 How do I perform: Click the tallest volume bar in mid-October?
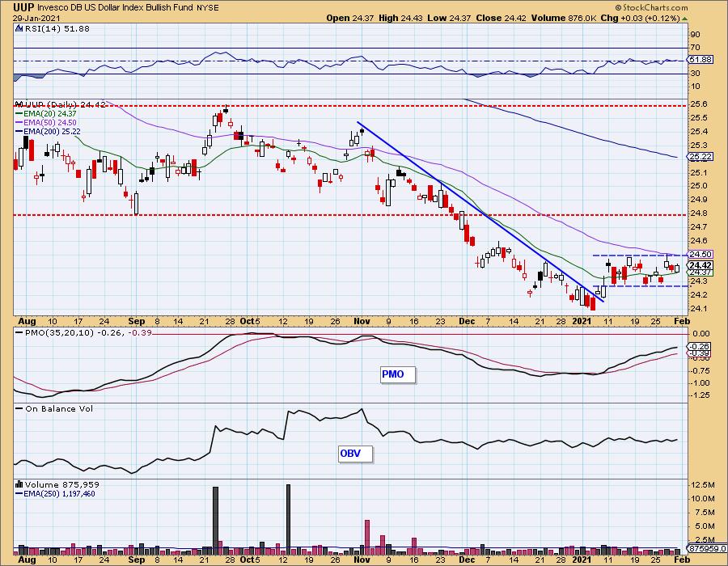(x=288, y=519)
